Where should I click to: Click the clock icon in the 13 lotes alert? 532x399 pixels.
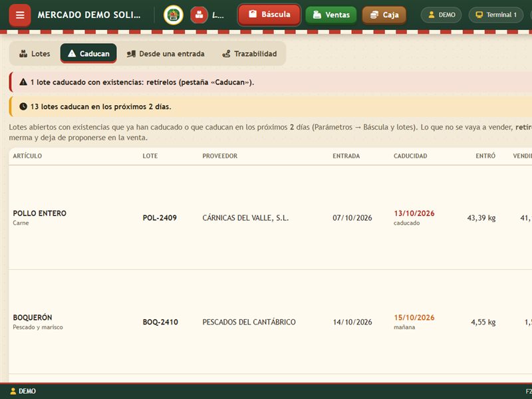23,106
